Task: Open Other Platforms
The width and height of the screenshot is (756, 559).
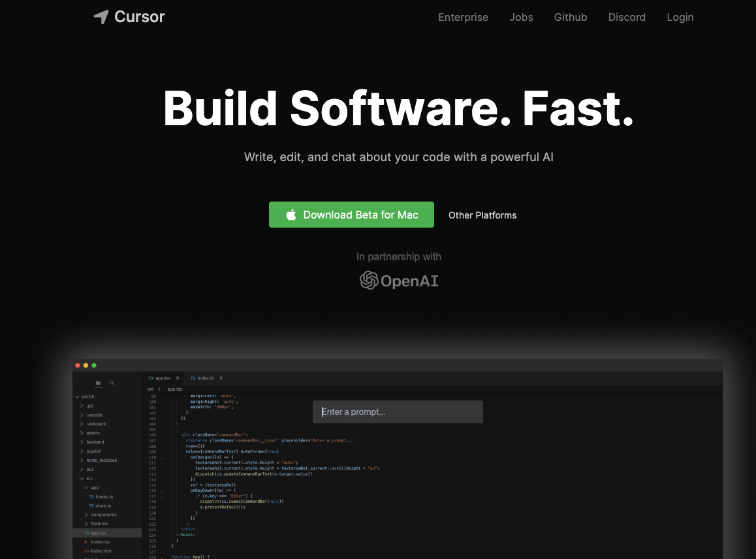Action: pos(482,215)
